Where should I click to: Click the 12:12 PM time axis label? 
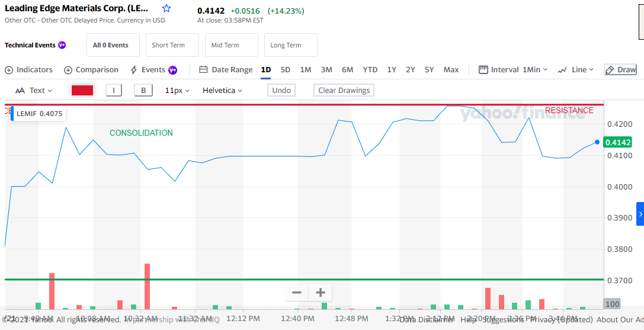coord(243,319)
